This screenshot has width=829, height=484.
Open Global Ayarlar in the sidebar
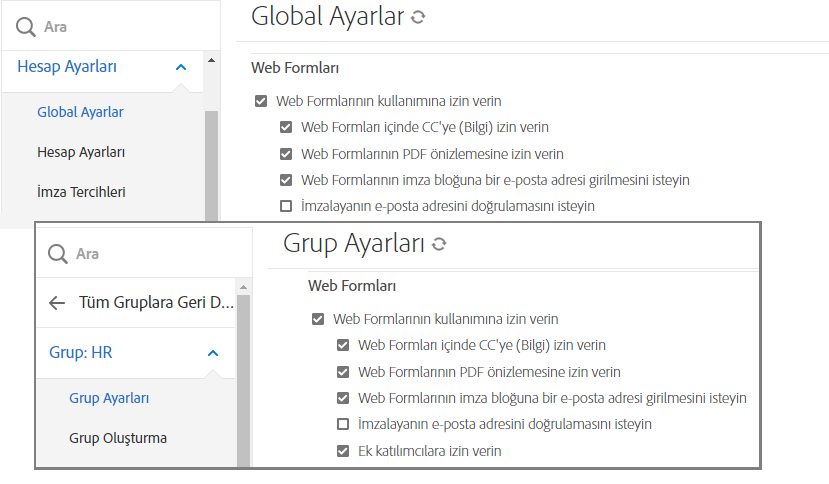click(x=80, y=112)
